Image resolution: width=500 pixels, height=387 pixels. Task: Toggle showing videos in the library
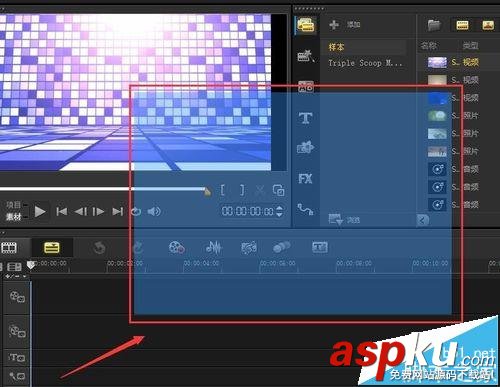pyautogui.click(x=462, y=25)
